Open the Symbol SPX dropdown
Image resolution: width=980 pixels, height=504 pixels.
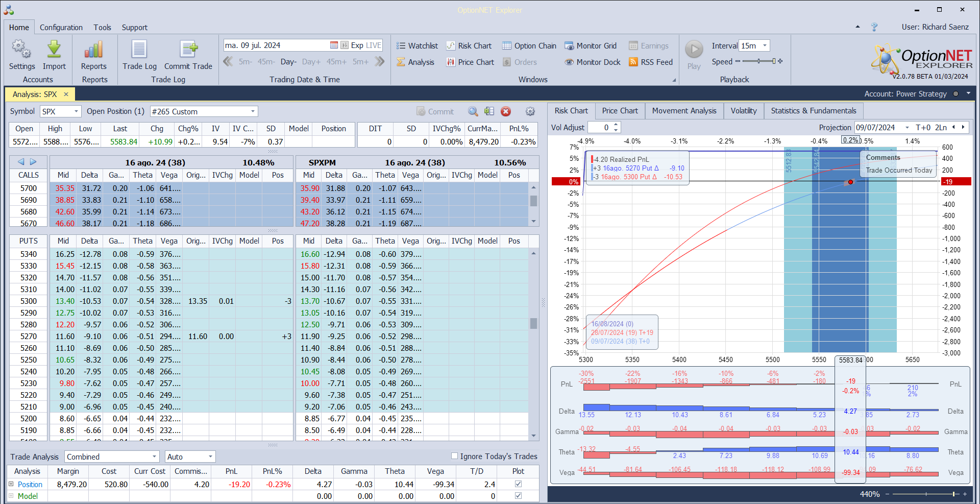(77, 111)
